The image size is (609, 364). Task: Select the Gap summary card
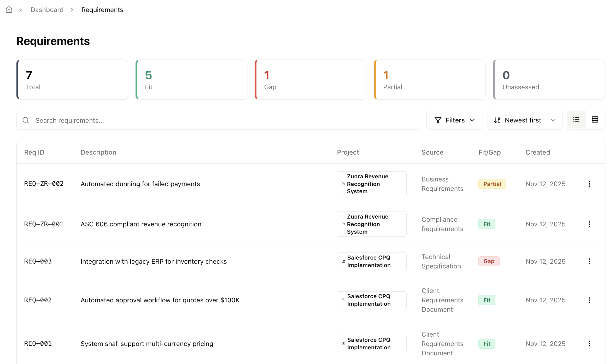click(310, 80)
